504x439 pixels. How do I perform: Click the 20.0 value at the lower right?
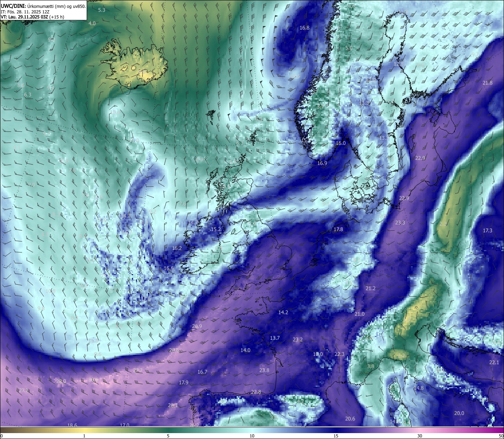(459, 413)
